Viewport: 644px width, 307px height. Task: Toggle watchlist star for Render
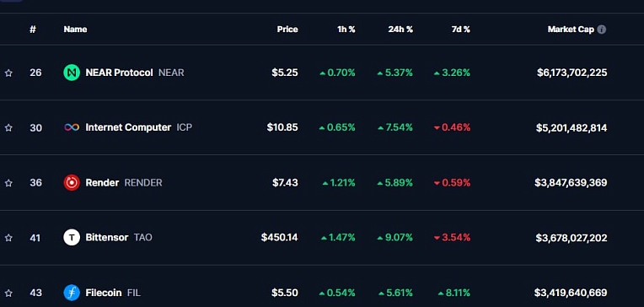pos(8,183)
